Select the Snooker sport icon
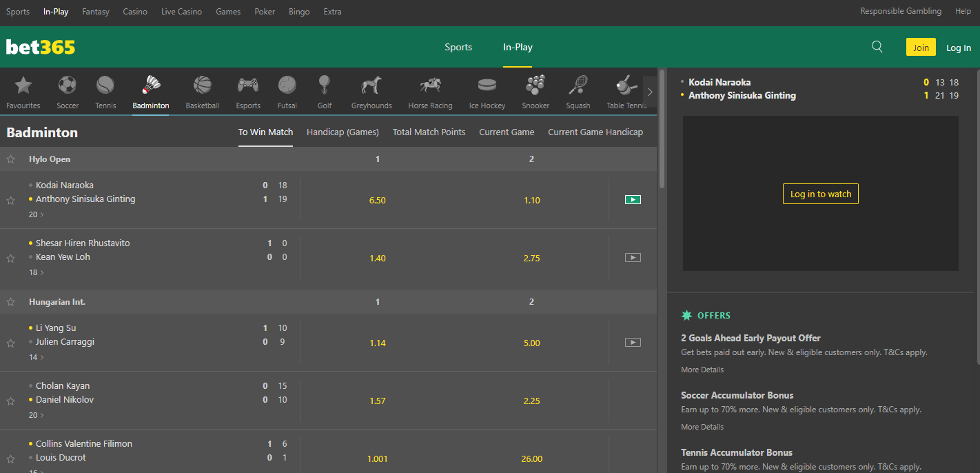This screenshot has height=473, width=980. tap(535, 91)
